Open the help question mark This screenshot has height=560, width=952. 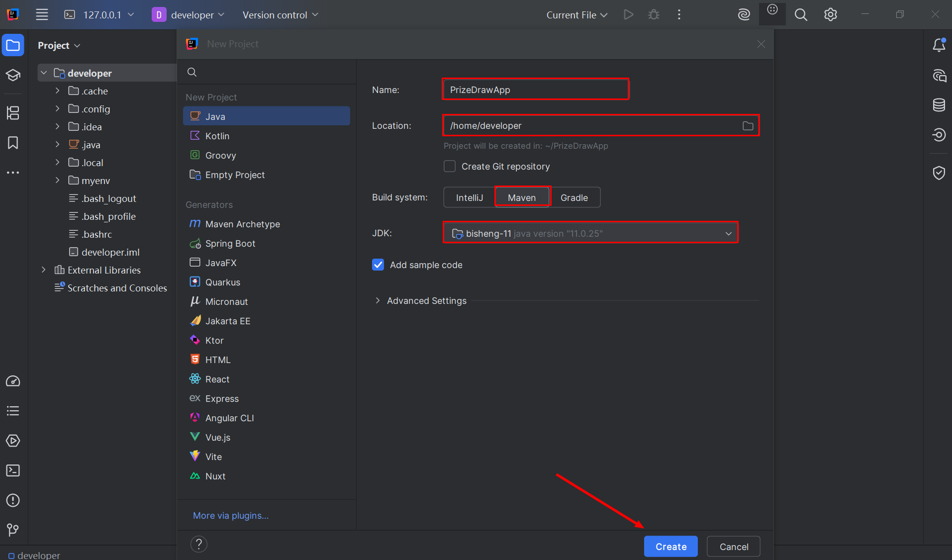click(198, 544)
